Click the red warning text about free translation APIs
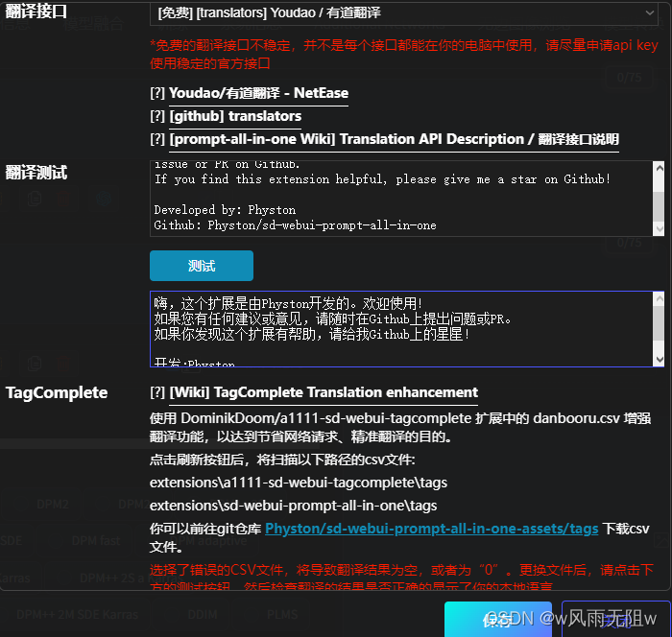The height and width of the screenshot is (637, 672). click(x=404, y=54)
